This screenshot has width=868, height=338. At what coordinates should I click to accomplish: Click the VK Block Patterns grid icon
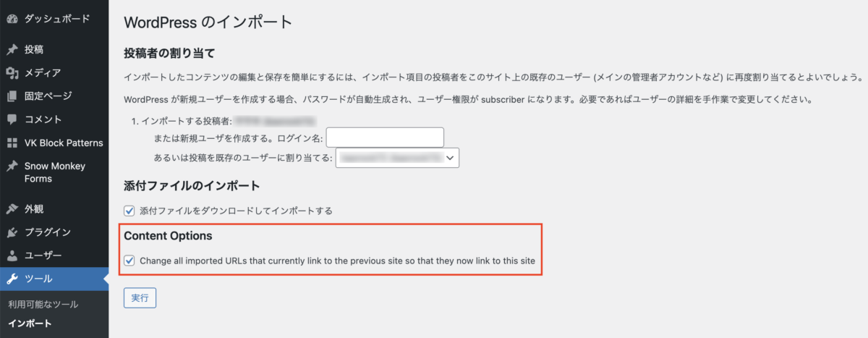[x=12, y=143]
